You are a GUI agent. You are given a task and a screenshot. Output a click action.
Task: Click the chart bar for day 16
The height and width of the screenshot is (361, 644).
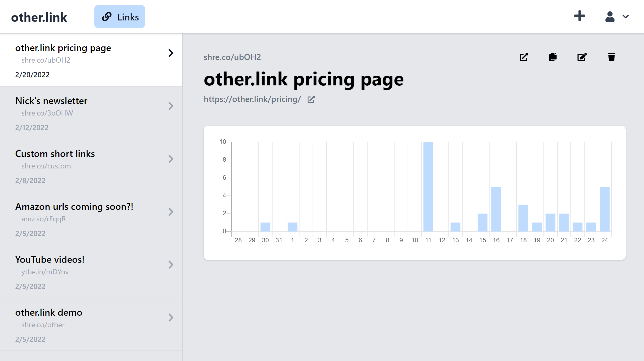pyautogui.click(x=496, y=209)
